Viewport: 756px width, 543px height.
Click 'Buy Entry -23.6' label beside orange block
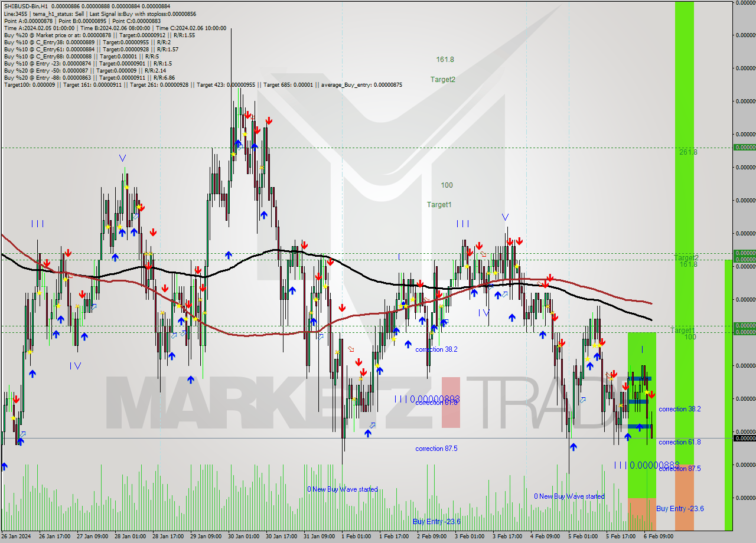click(680, 509)
